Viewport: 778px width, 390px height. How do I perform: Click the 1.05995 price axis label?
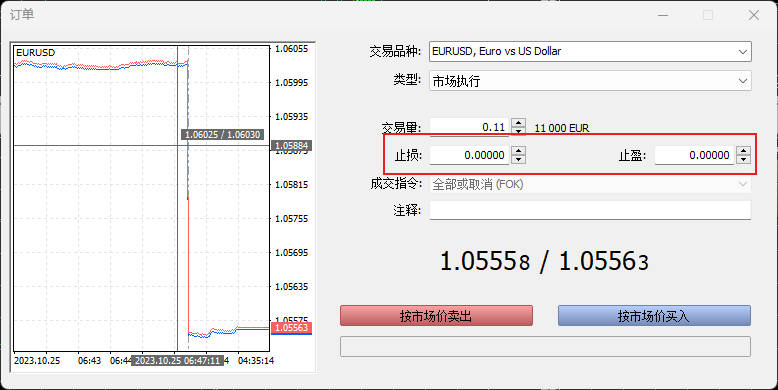click(x=292, y=83)
